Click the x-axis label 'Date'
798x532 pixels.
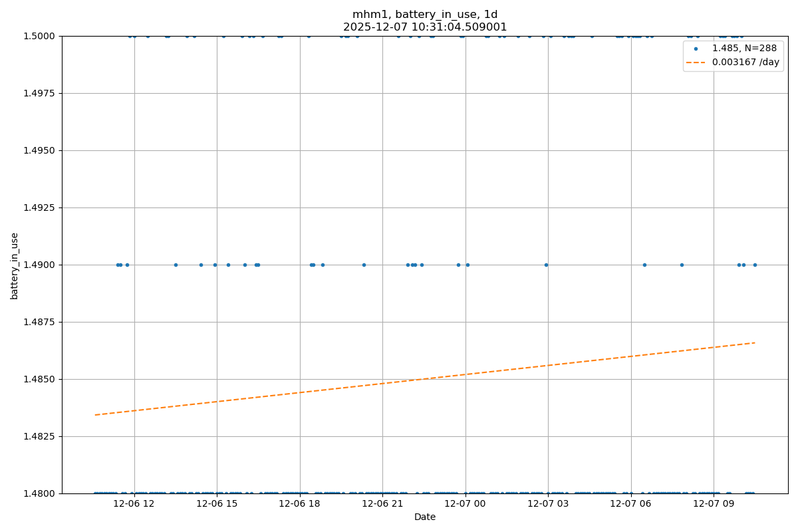425,517
